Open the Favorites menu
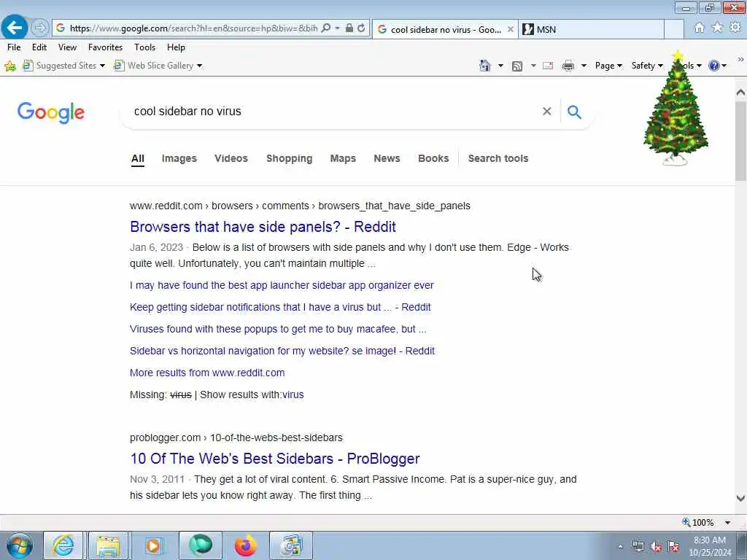The width and height of the screenshot is (747, 560). click(105, 47)
